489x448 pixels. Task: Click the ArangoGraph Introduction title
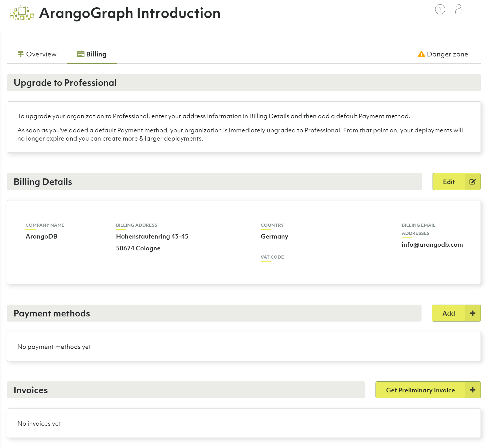130,13
